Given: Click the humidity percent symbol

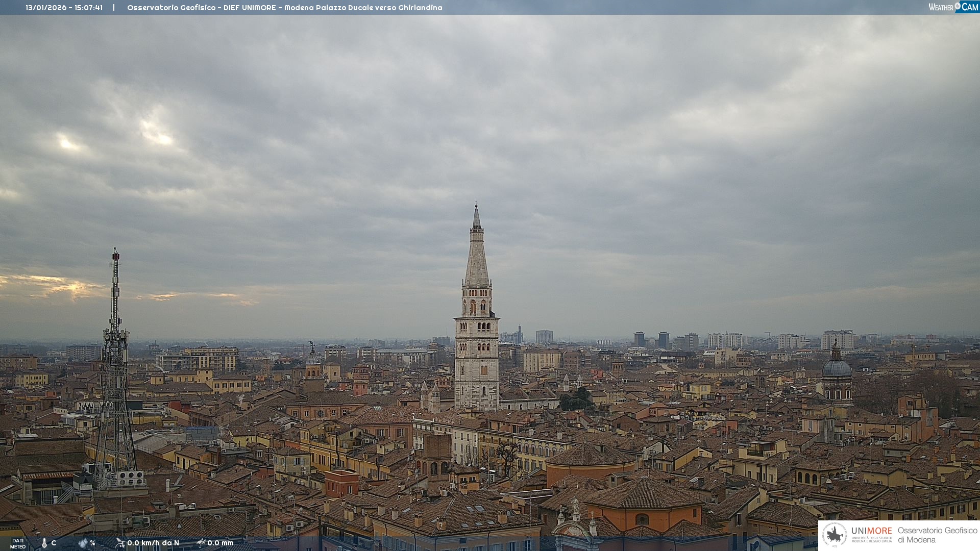Looking at the screenshot, I should [x=92, y=543].
